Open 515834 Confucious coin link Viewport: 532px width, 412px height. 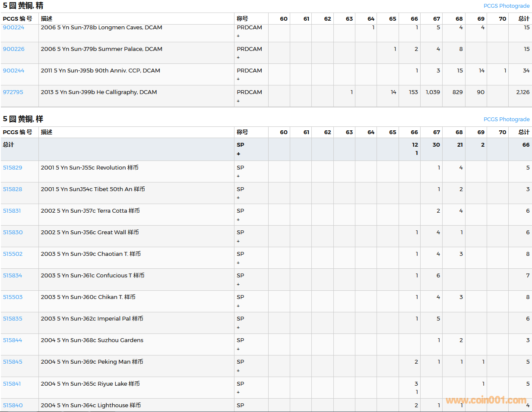click(13, 276)
